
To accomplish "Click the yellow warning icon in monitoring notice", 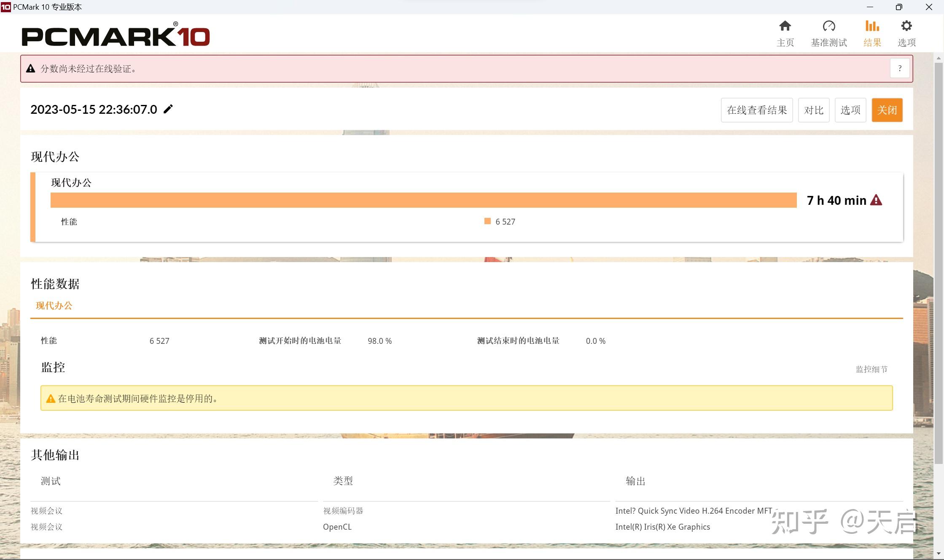I will [x=51, y=399].
